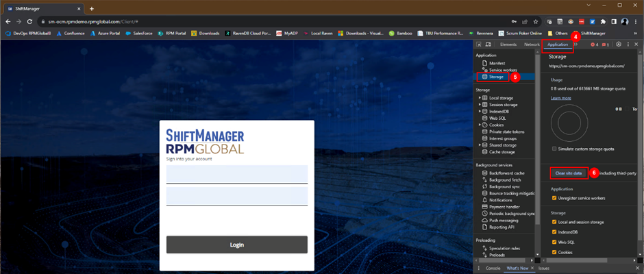Image resolution: width=644 pixels, height=274 pixels.
Task: Expand Cookies tree arrow in sidebar
Action: click(480, 125)
